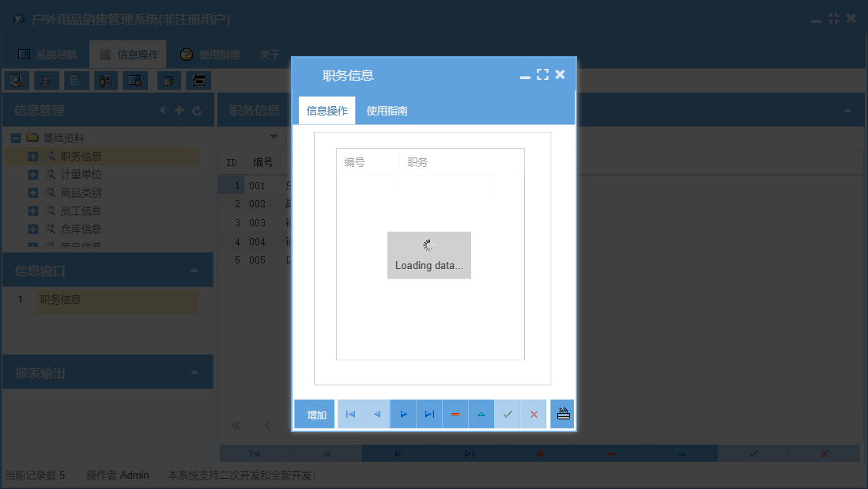The width and height of the screenshot is (868, 489).
Task: Switch to the 使用指南 tab in dialog
Action: pyautogui.click(x=386, y=110)
